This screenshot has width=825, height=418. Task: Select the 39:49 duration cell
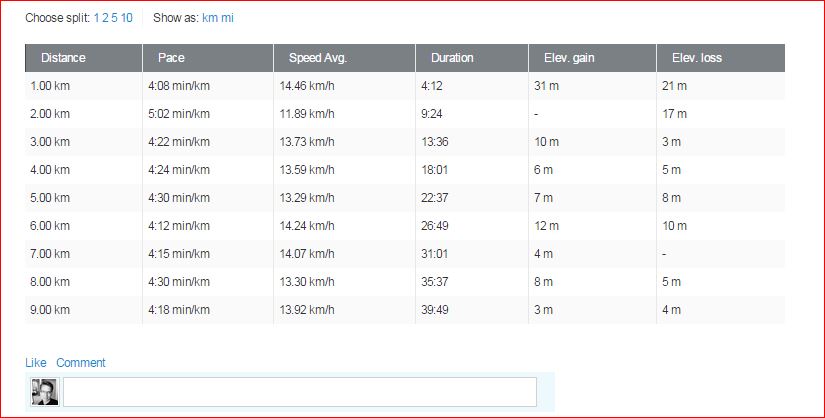435,310
